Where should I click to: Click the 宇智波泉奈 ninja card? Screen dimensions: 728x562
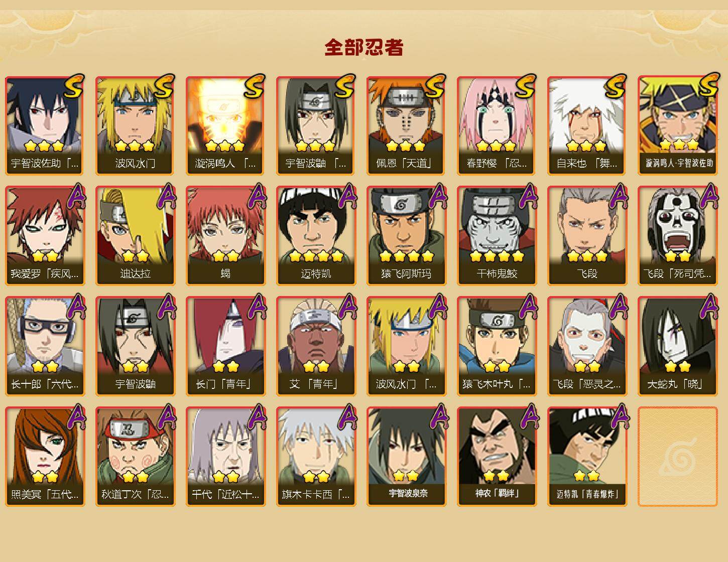click(406, 457)
